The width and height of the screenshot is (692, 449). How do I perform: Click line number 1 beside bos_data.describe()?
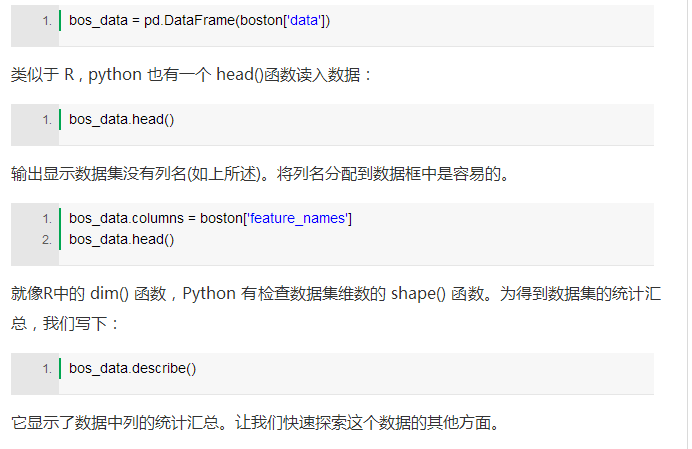(47, 369)
